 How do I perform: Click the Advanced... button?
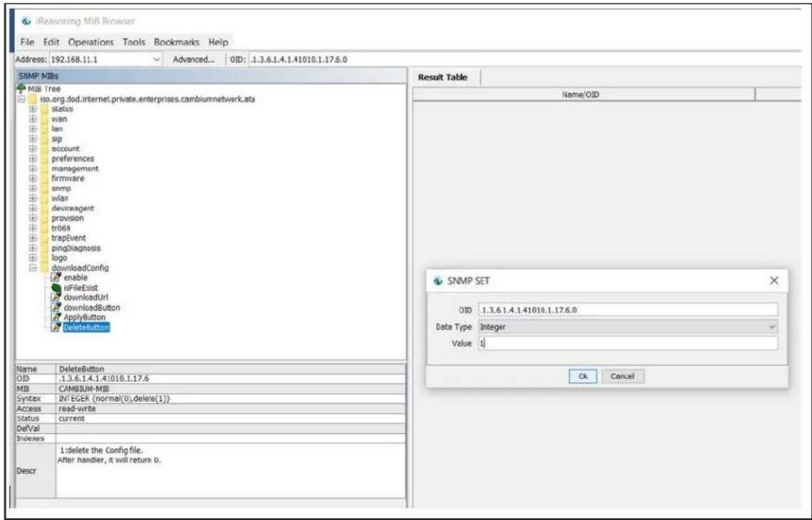pos(194,60)
